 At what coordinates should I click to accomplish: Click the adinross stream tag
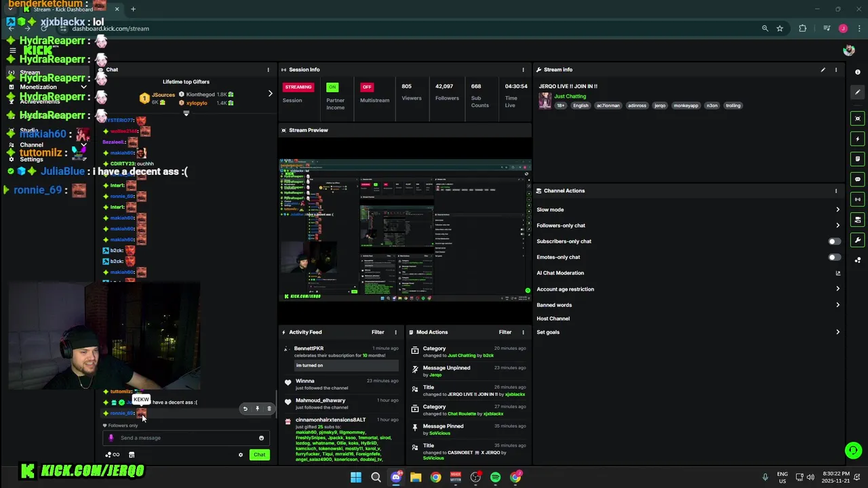(x=637, y=106)
